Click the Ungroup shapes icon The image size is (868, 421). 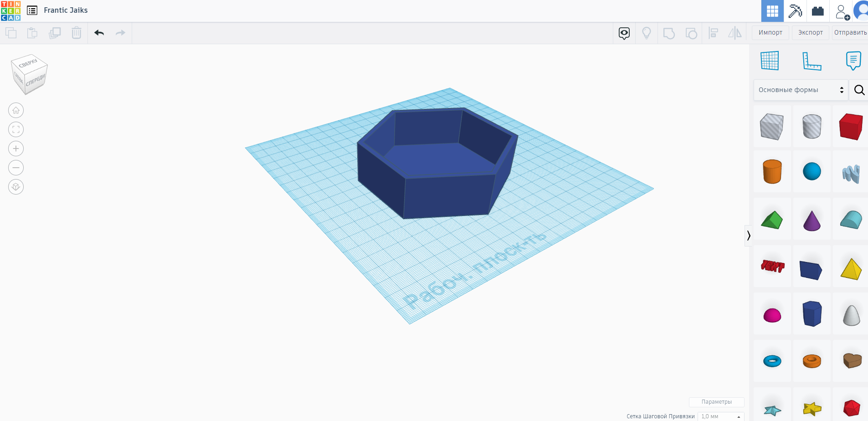click(691, 33)
